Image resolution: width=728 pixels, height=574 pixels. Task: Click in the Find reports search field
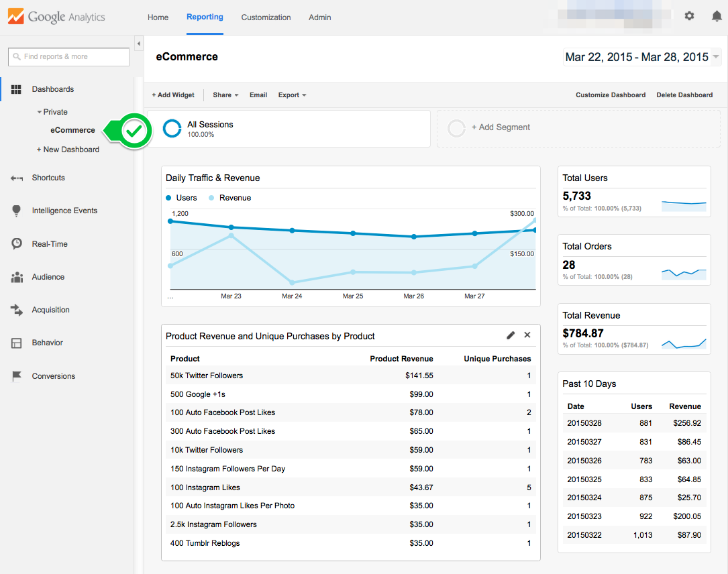click(x=68, y=57)
